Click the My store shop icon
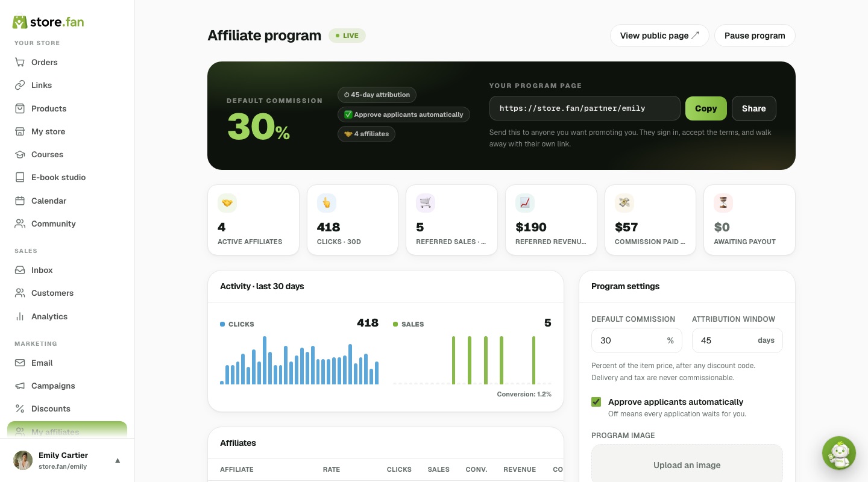Image resolution: width=868 pixels, height=482 pixels. coord(20,131)
